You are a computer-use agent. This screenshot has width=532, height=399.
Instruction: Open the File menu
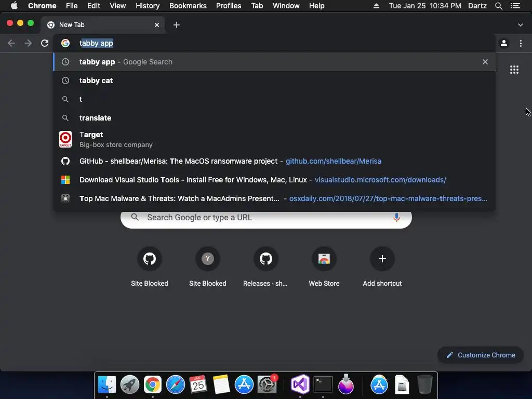tap(72, 6)
